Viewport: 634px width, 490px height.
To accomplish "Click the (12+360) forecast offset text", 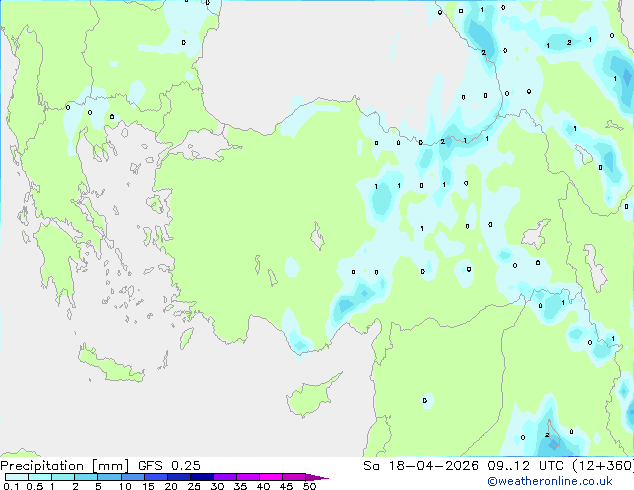I will point(602,466).
